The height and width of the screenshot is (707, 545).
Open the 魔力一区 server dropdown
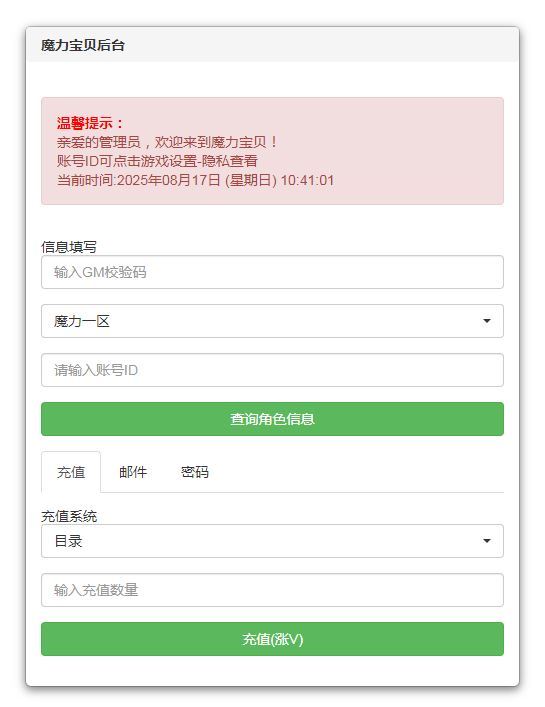(x=272, y=321)
